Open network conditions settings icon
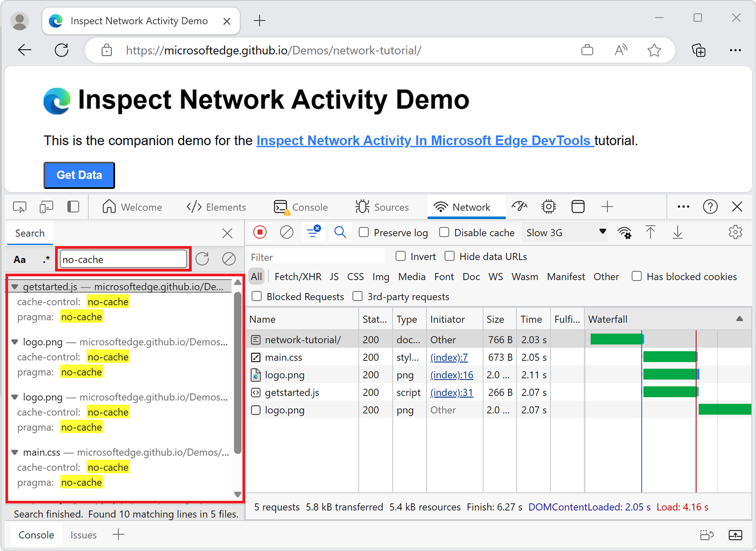 625,232
